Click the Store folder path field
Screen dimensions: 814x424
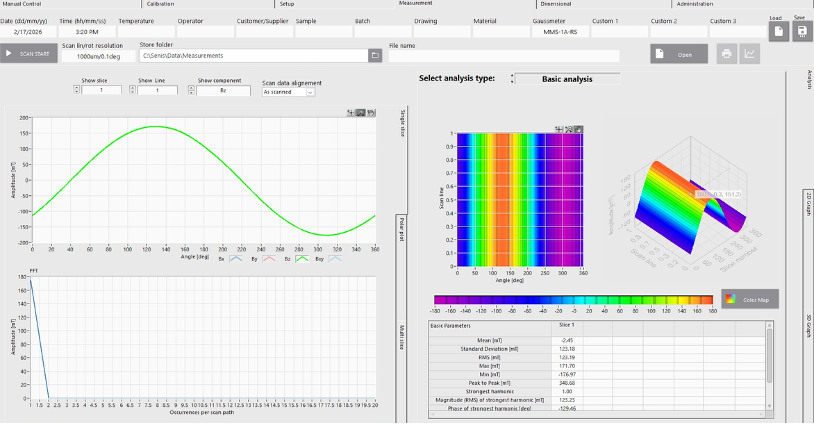click(x=253, y=56)
